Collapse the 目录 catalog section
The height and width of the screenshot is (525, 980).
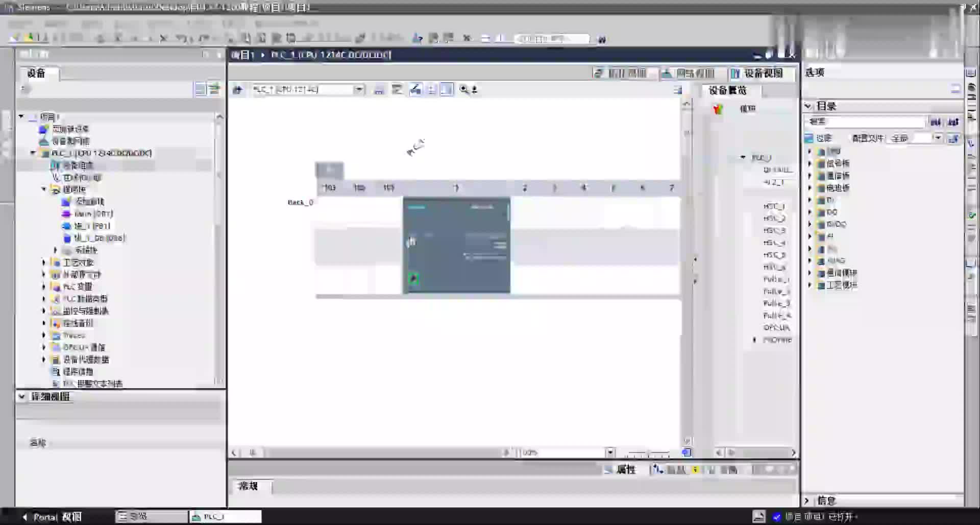pyautogui.click(x=808, y=106)
